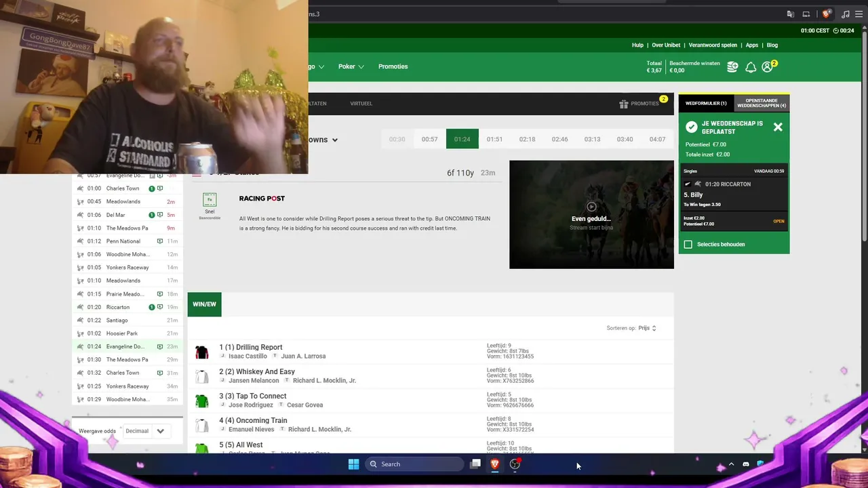Switch to Openstaande Weddenschappen tab
868x488 pixels.
(x=762, y=103)
